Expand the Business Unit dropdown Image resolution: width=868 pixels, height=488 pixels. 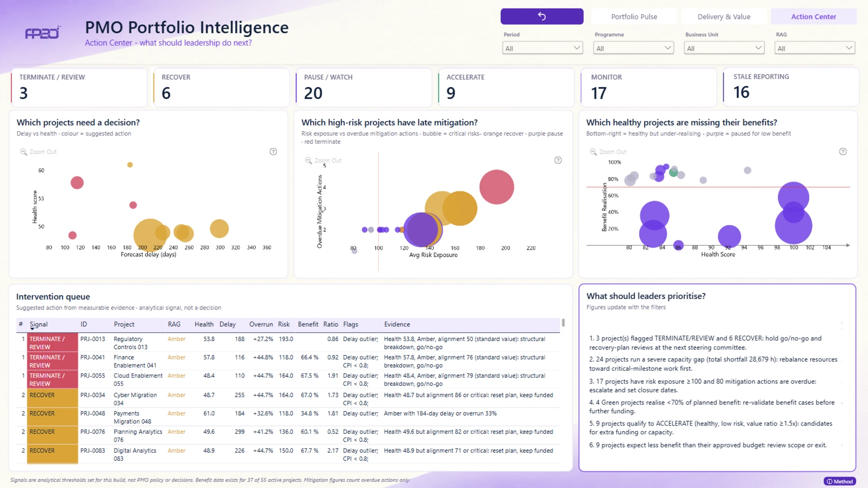point(724,48)
